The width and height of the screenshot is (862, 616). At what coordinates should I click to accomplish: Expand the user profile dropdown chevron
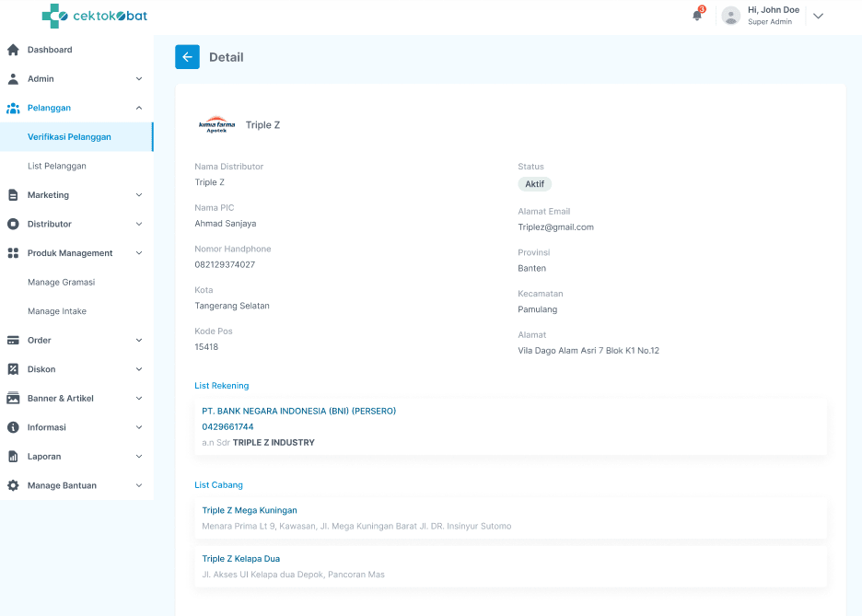pyautogui.click(x=818, y=16)
